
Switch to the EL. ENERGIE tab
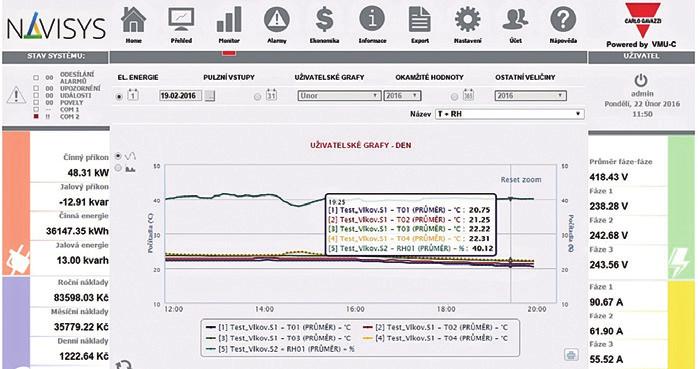point(138,77)
